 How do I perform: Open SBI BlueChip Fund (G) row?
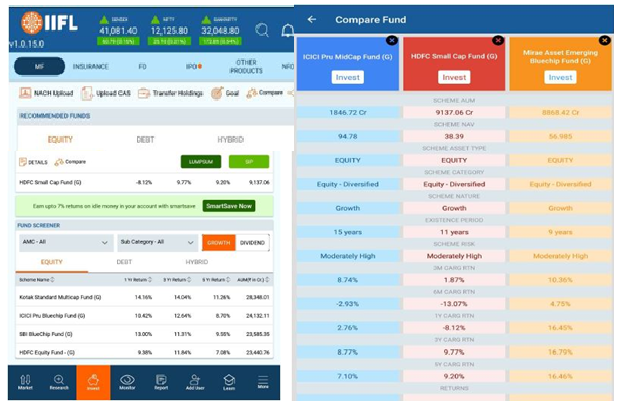click(x=144, y=334)
